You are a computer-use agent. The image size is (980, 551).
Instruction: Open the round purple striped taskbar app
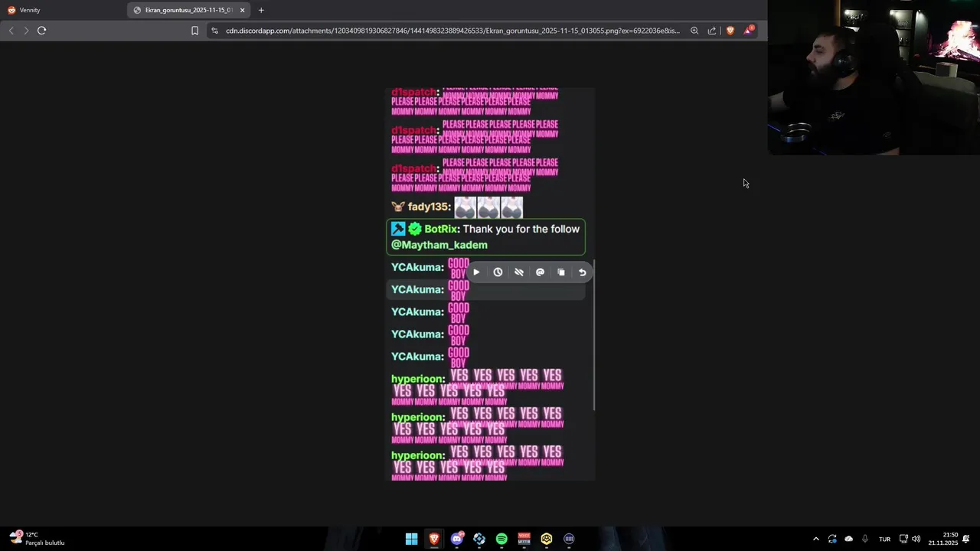pyautogui.click(x=569, y=539)
